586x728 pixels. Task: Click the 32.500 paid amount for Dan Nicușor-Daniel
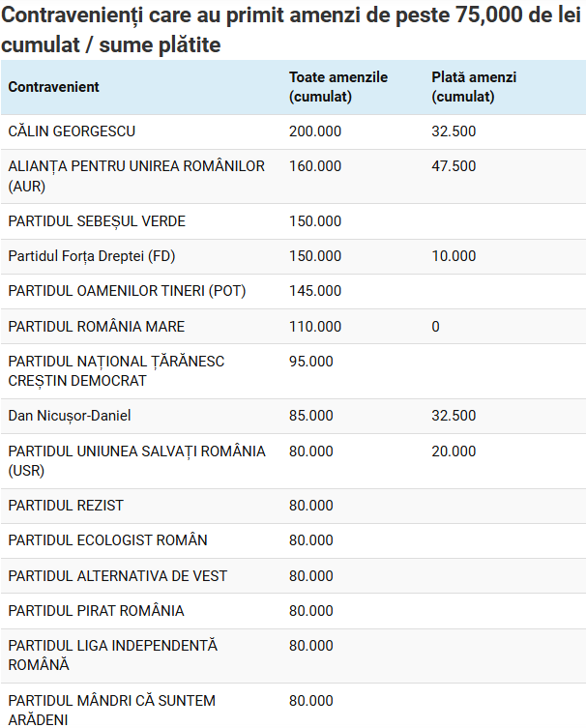[454, 416]
